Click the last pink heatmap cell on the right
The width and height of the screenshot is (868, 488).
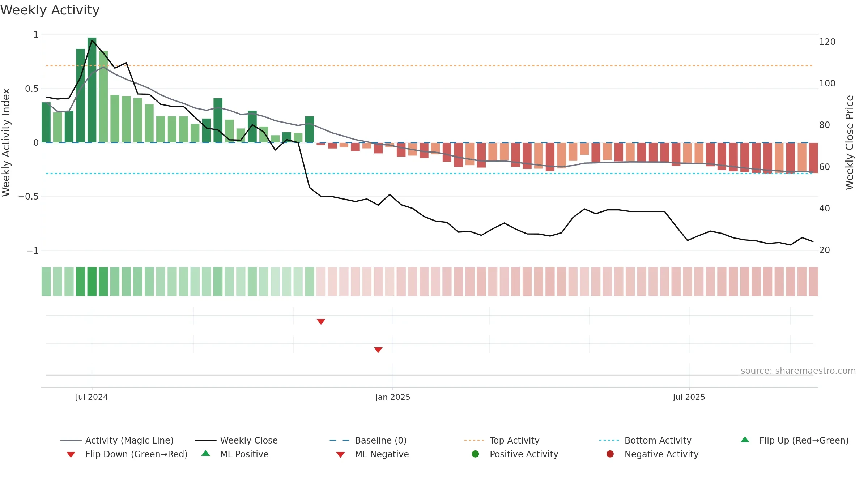(813, 282)
